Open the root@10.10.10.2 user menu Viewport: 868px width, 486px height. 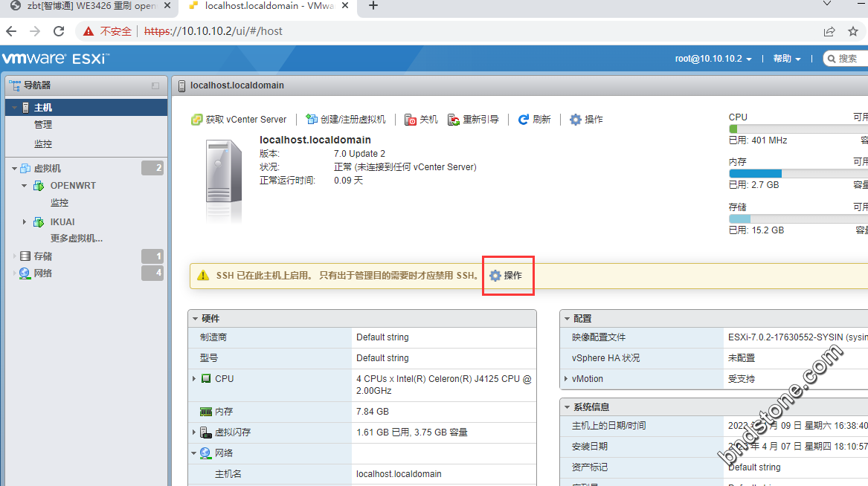713,59
